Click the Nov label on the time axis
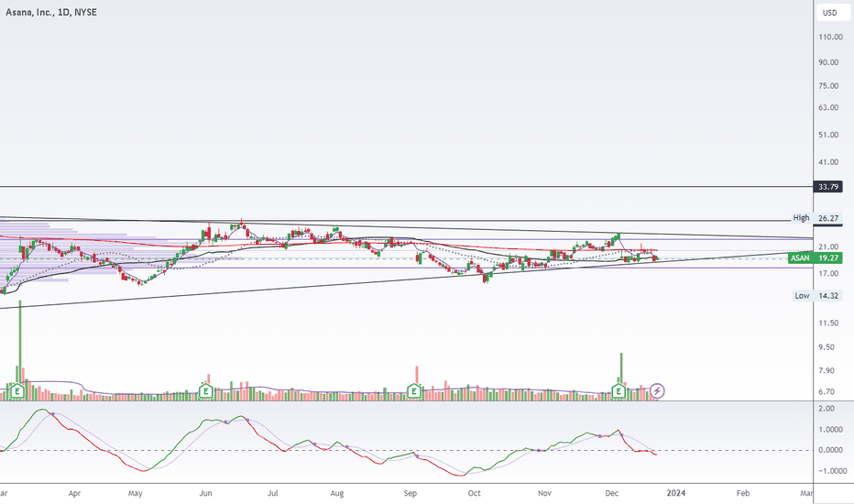Image resolution: width=854 pixels, height=504 pixels. (544, 493)
